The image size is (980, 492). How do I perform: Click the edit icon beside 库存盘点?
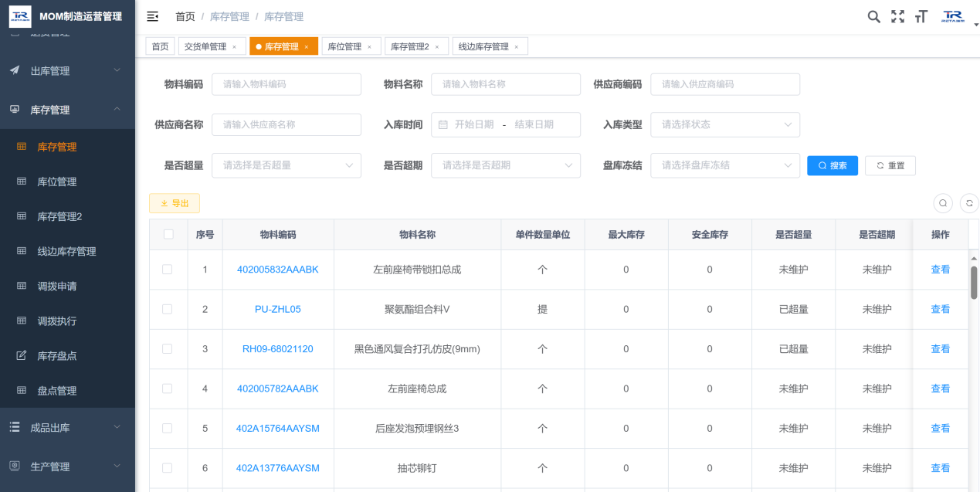pos(22,355)
